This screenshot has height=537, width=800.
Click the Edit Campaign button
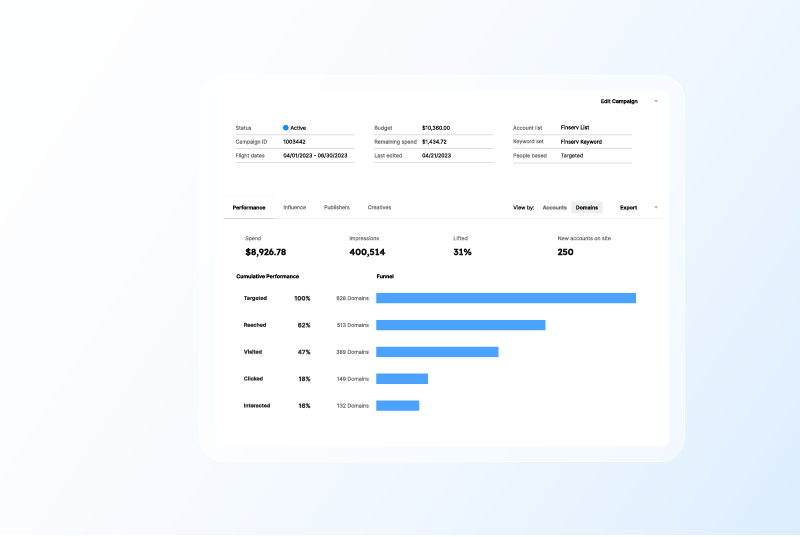click(x=619, y=101)
